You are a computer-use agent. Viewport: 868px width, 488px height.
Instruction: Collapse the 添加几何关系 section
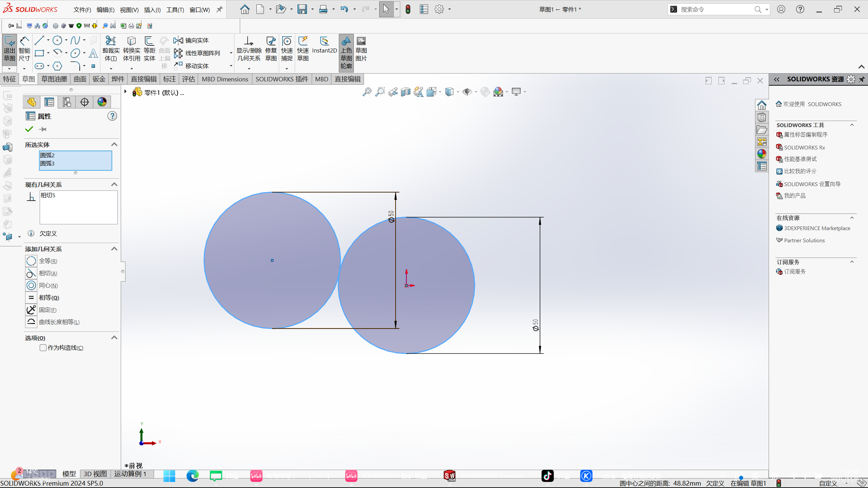114,249
